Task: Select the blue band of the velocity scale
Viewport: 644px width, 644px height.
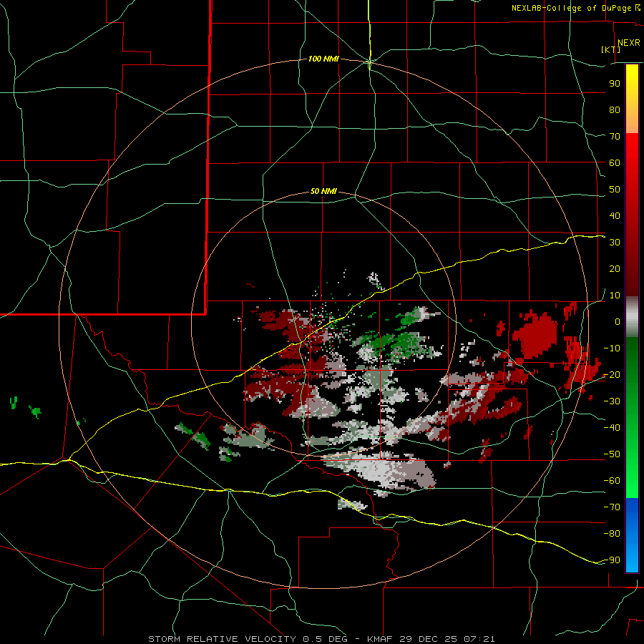Action: pyautogui.click(x=632, y=535)
